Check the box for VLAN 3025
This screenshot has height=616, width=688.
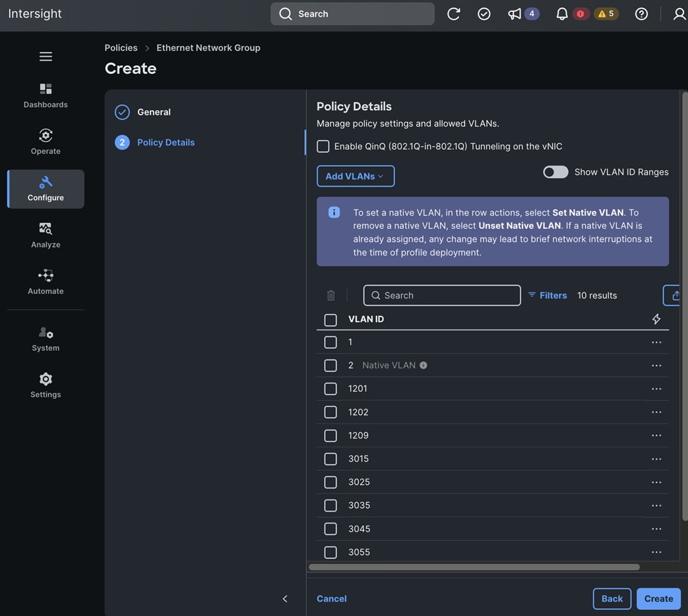[x=330, y=482]
